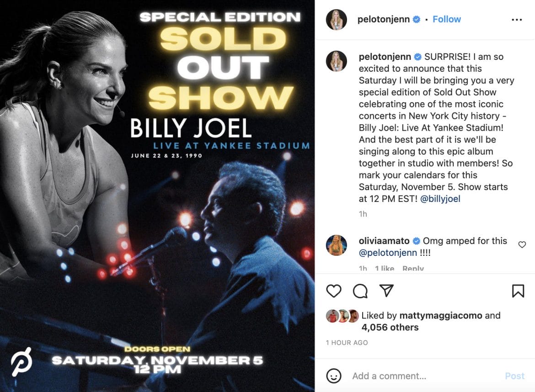Click caption author avatar beside SURPRISE text
Screen dimensions: 535x392
pyautogui.click(x=337, y=61)
